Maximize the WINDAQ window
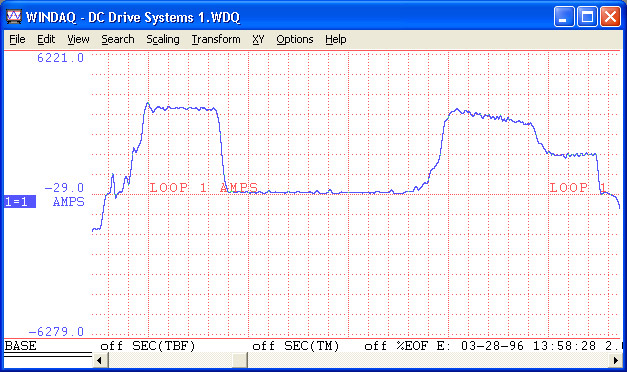Image resolution: width=627 pixels, height=372 pixels. pos(587,17)
